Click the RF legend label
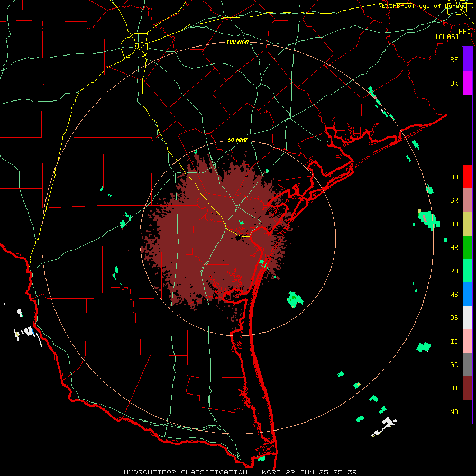Screen dimensions: 476x476 click(454, 59)
